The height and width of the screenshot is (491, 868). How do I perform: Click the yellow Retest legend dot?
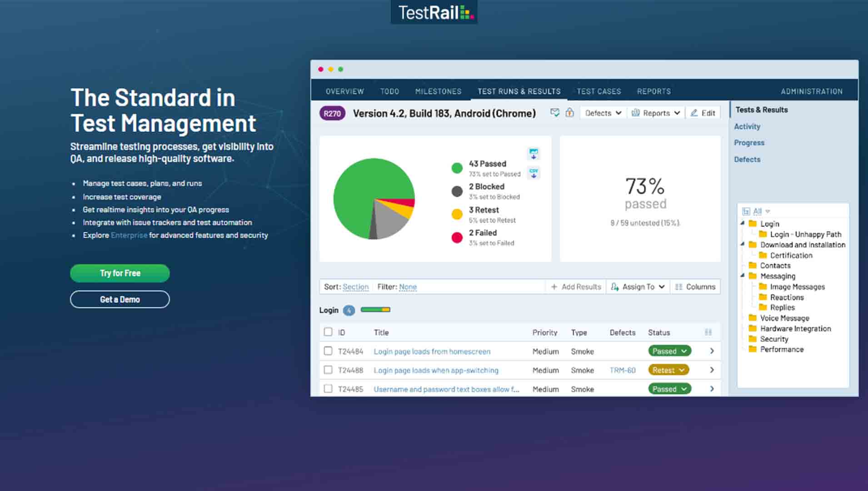(x=457, y=214)
